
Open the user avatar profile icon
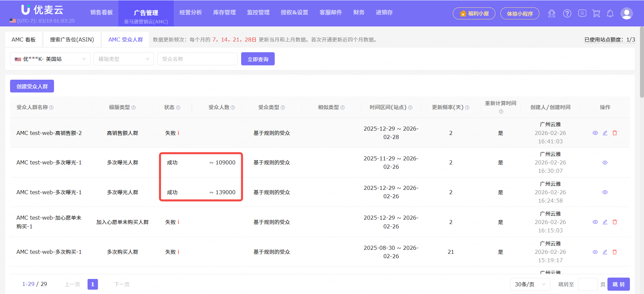[x=627, y=13]
